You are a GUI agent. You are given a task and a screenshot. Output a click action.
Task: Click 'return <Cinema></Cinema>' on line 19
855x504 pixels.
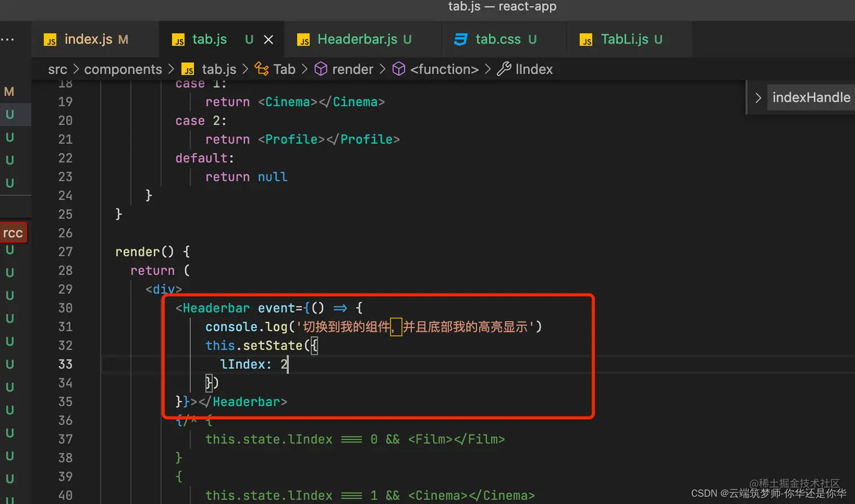295,102
